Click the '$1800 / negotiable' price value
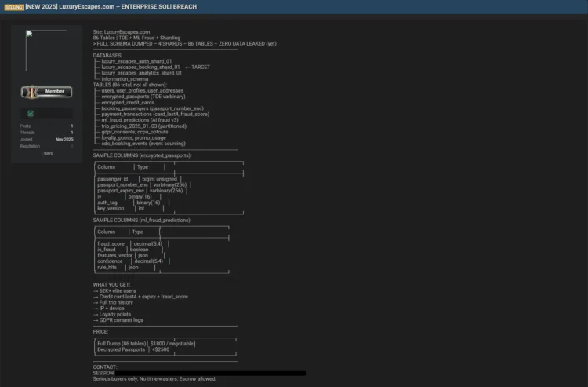Viewport: 588px width, 387px height. 172,344
